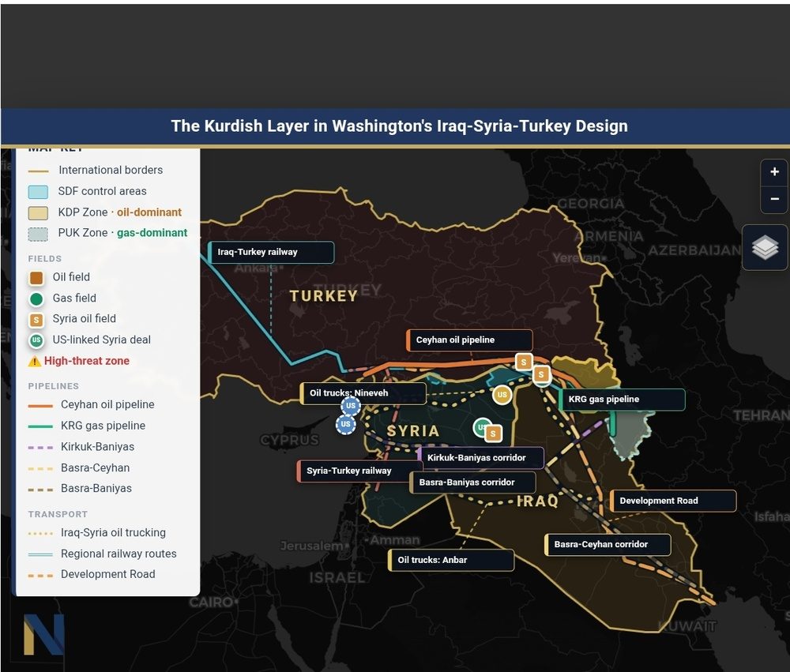The height and width of the screenshot is (672, 790).
Task: Click the upper blue US marker under Nineveh label
Action: pyautogui.click(x=351, y=406)
